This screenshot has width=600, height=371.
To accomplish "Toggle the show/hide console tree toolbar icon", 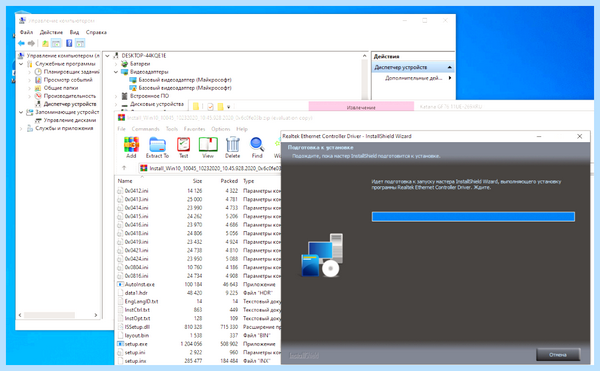I will [x=56, y=43].
